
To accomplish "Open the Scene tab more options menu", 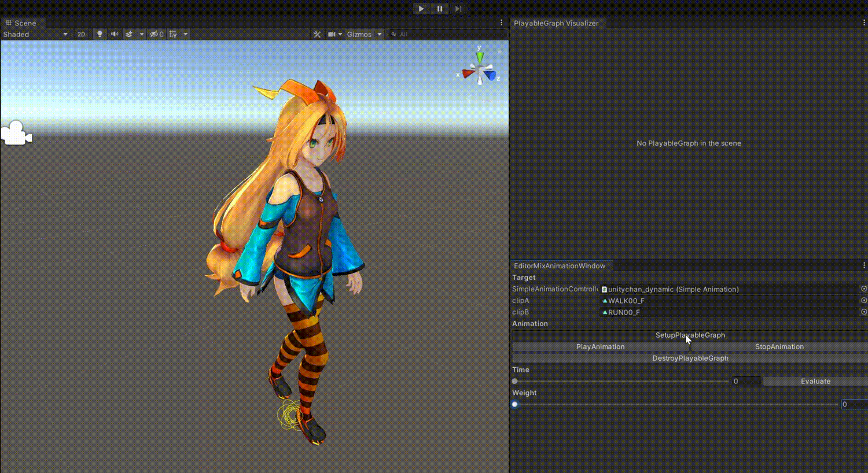I will 502,23.
